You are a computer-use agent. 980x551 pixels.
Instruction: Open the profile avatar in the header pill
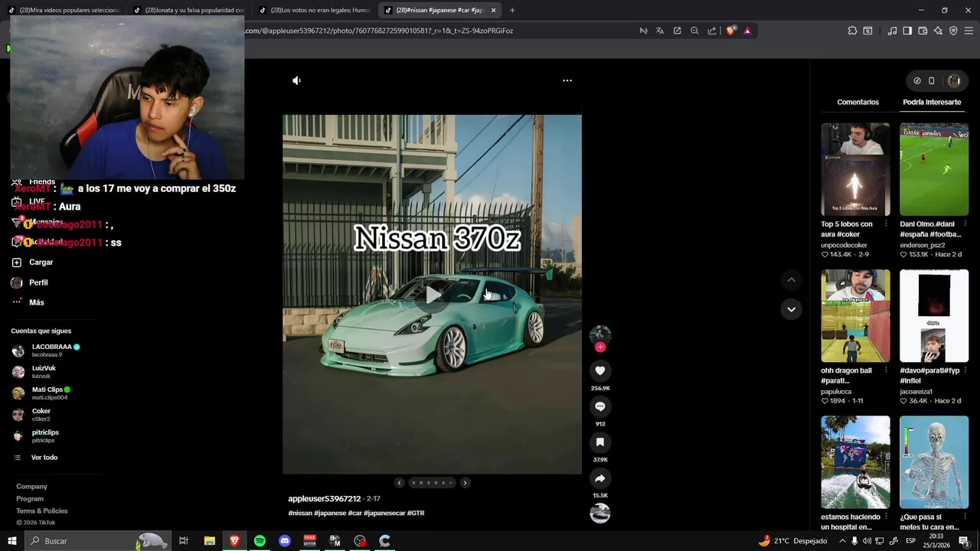(x=954, y=80)
